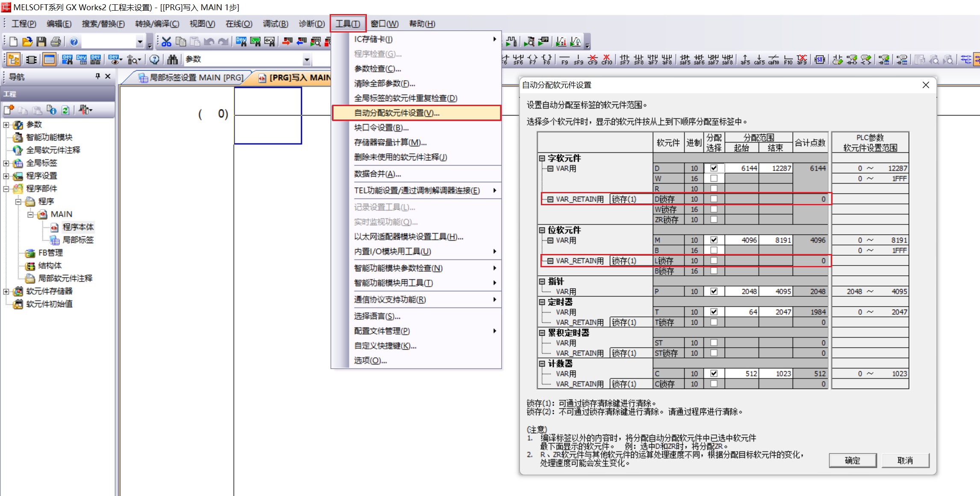Open the 参数 dropdown in toolbar
Screen dimensions: 980x496
[x=306, y=59]
